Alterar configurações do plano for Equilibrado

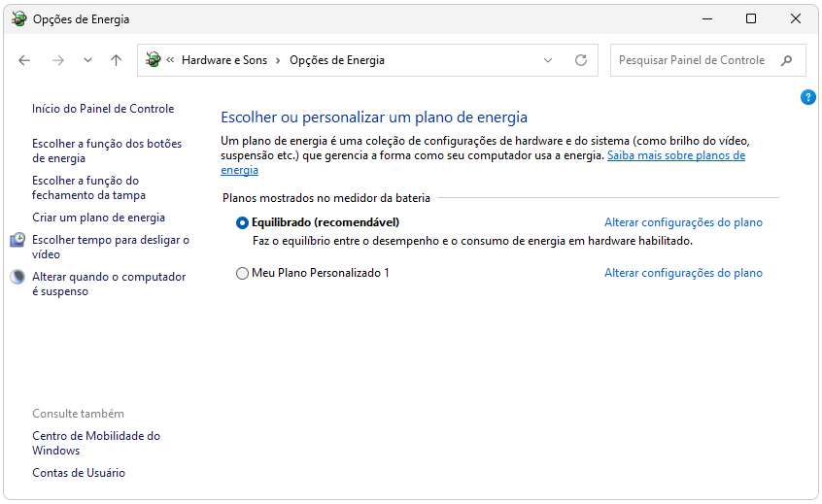click(x=683, y=222)
